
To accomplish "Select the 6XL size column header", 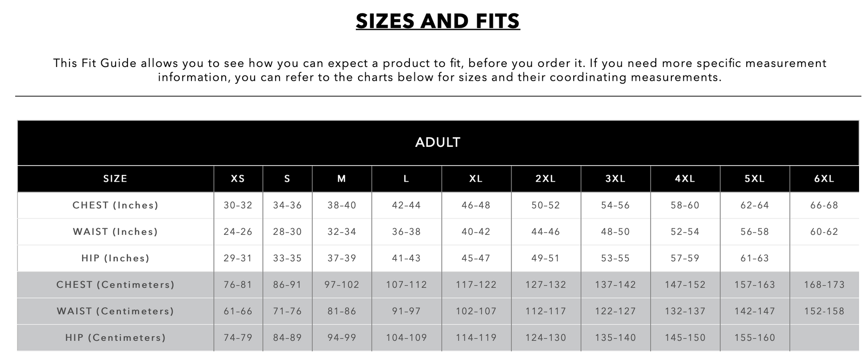I will [824, 179].
